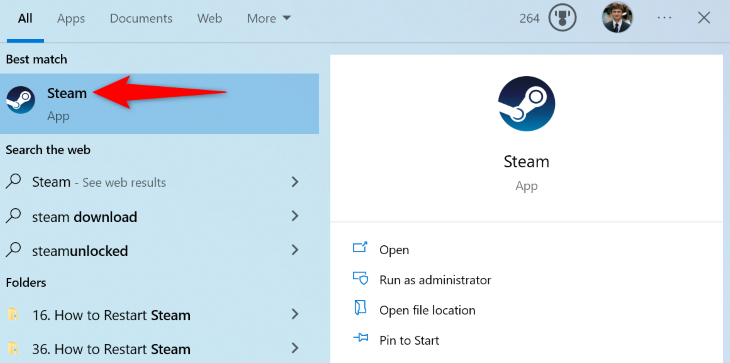The image size is (730, 363).
Task: Choose Open file location
Action: [427, 310]
